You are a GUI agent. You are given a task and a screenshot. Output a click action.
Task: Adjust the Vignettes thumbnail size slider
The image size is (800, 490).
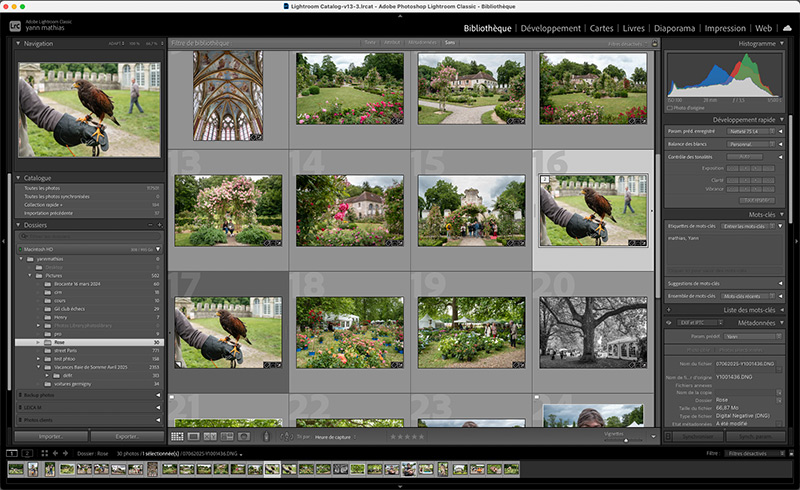pyautogui.click(x=626, y=440)
